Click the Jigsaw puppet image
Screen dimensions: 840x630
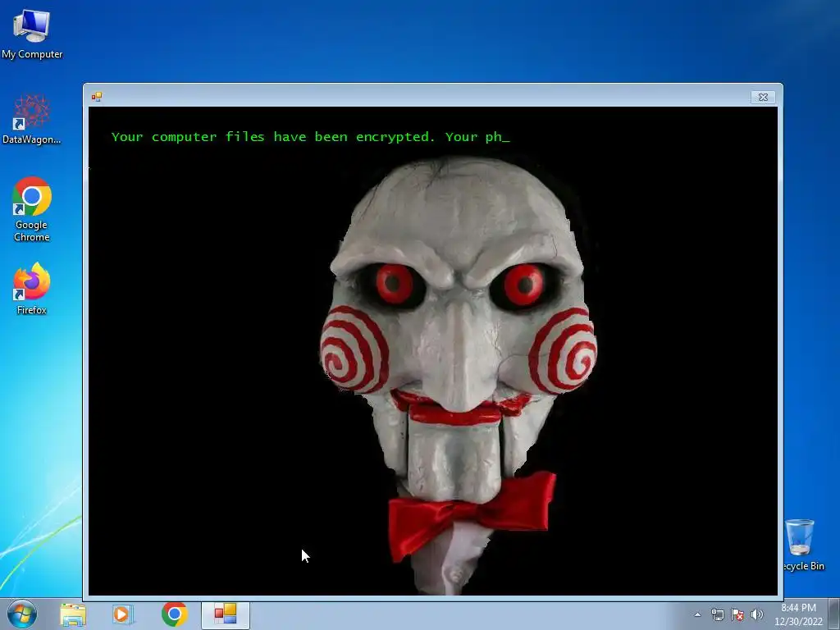[458, 375]
